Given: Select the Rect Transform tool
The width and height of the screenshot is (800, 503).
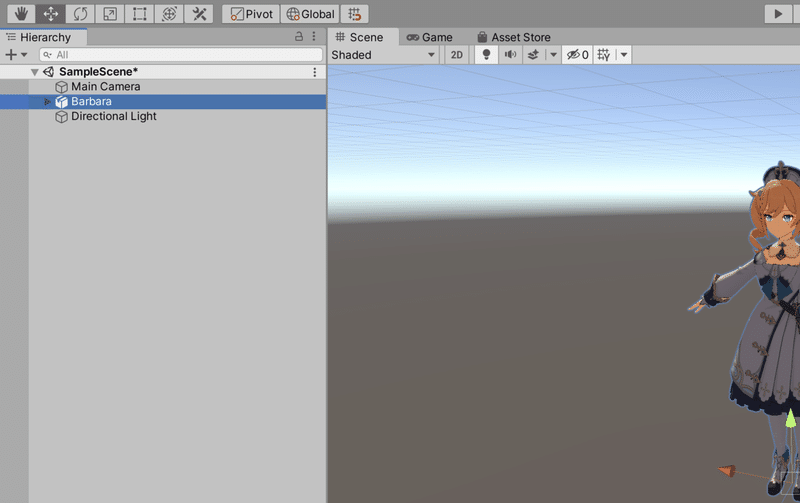Looking at the screenshot, I should [139, 14].
